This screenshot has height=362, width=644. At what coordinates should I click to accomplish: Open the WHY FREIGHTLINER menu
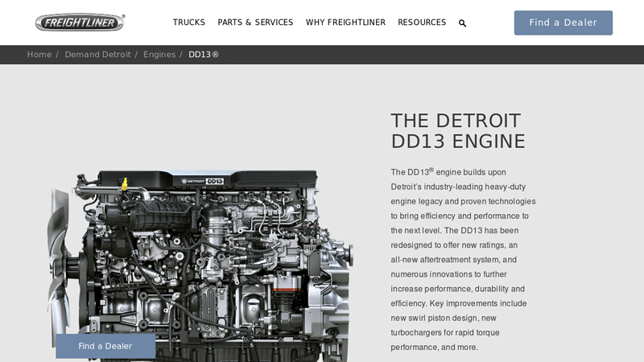coord(345,23)
